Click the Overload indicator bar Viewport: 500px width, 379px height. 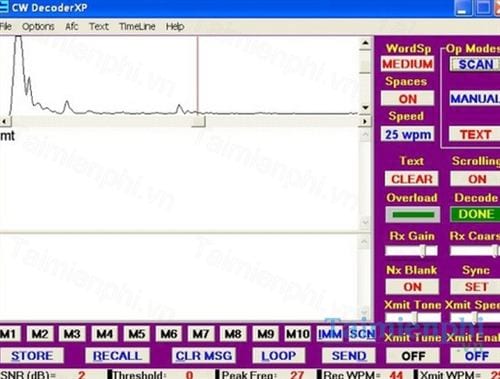pos(413,215)
